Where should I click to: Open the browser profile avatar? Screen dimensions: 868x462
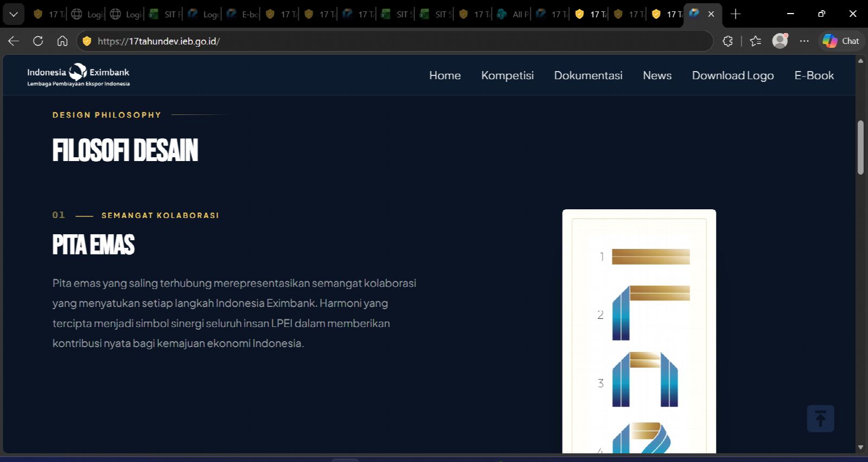(780, 41)
